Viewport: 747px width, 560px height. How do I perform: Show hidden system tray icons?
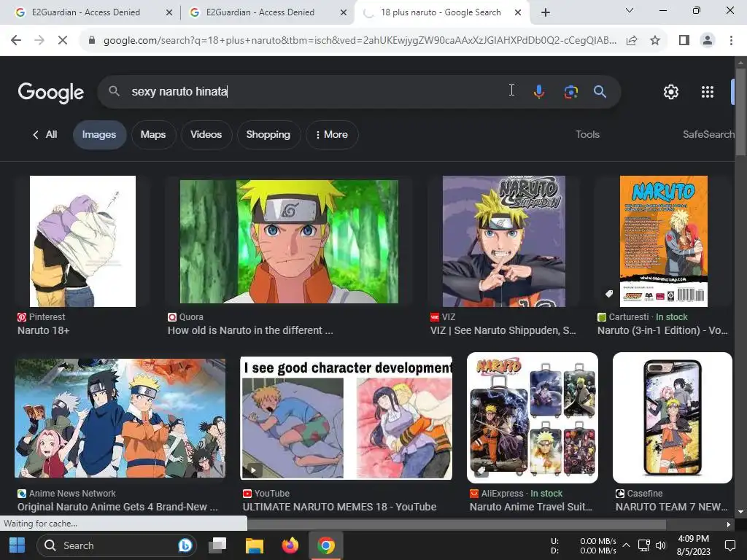click(x=627, y=545)
